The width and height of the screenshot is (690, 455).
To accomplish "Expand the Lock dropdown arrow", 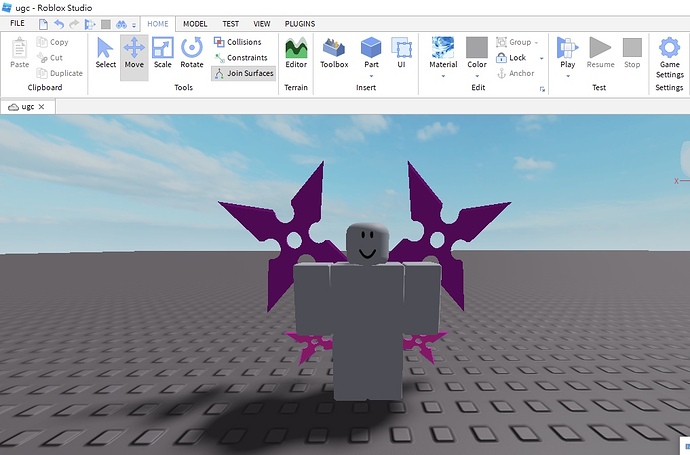I will pyautogui.click(x=542, y=58).
